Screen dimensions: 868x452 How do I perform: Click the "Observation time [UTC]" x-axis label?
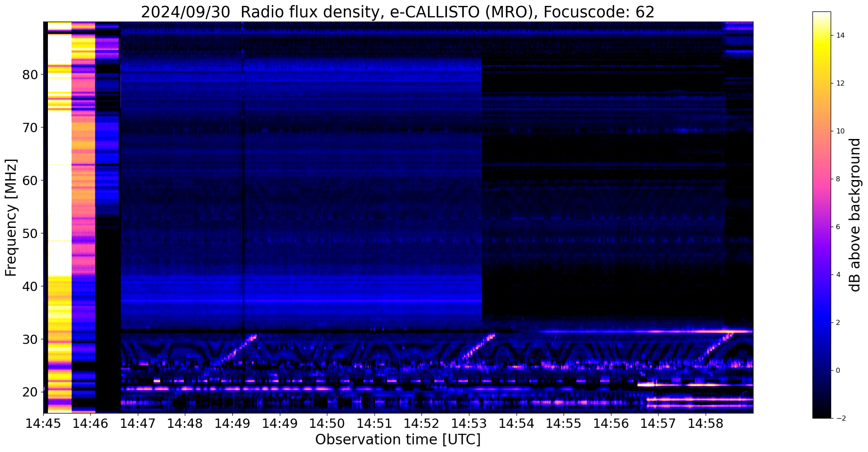(x=398, y=439)
